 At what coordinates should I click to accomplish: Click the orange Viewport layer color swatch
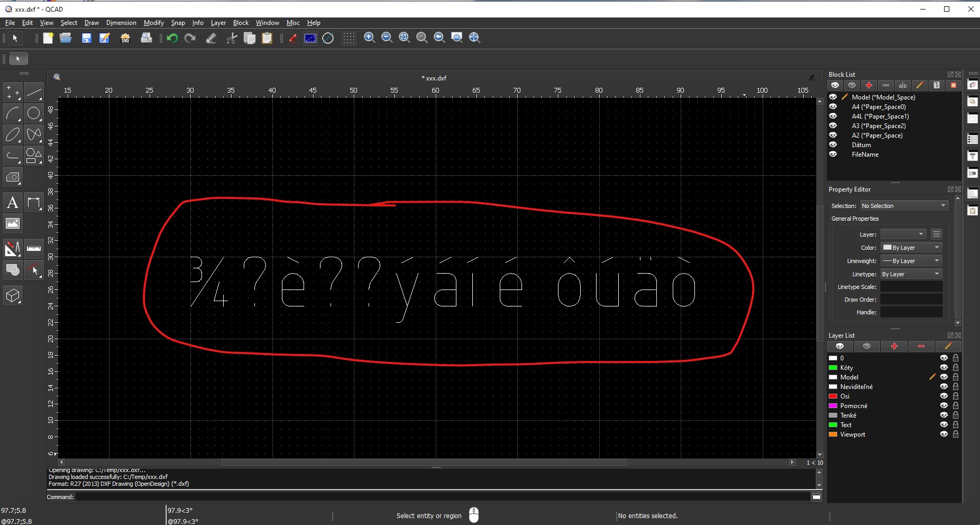point(833,435)
